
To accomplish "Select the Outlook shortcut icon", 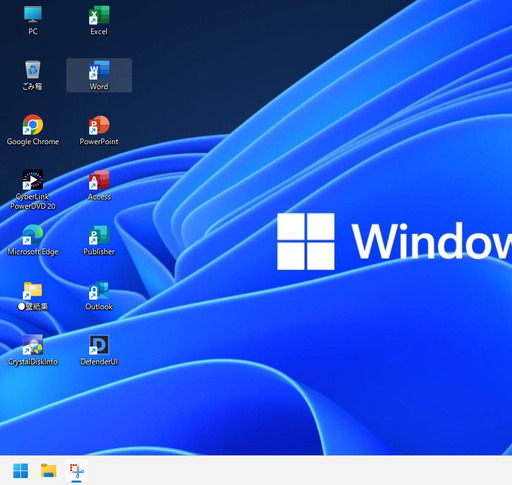I will 99,290.
